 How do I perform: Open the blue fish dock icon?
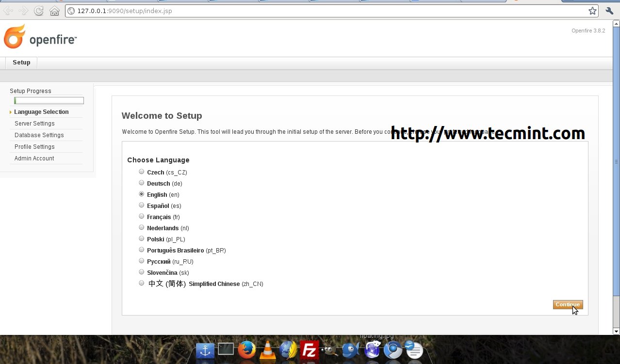pos(350,350)
